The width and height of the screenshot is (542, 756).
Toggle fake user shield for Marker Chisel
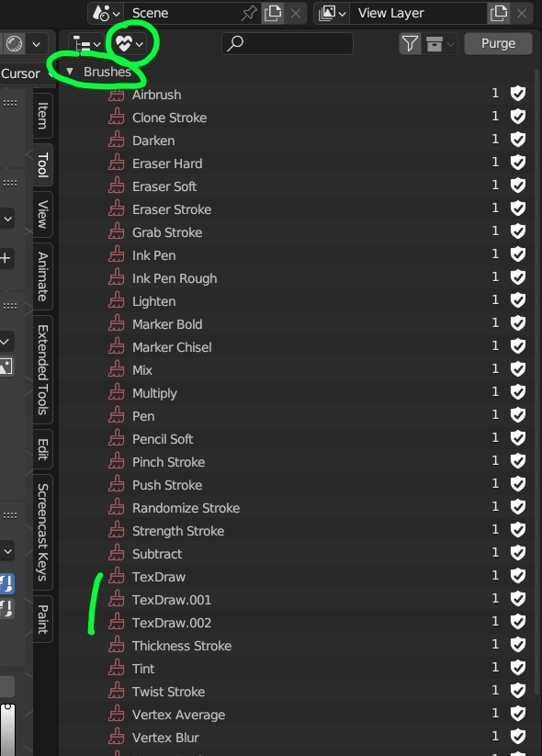(x=518, y=346)
